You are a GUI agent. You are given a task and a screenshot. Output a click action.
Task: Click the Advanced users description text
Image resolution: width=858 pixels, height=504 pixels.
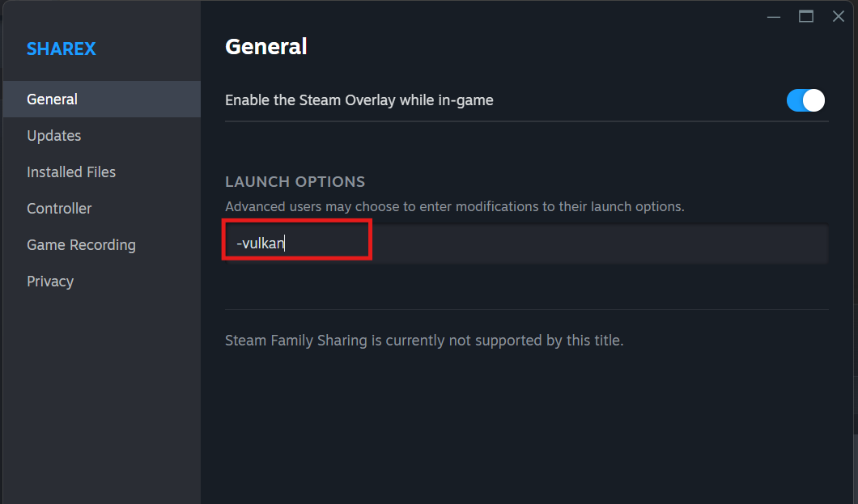454,207
